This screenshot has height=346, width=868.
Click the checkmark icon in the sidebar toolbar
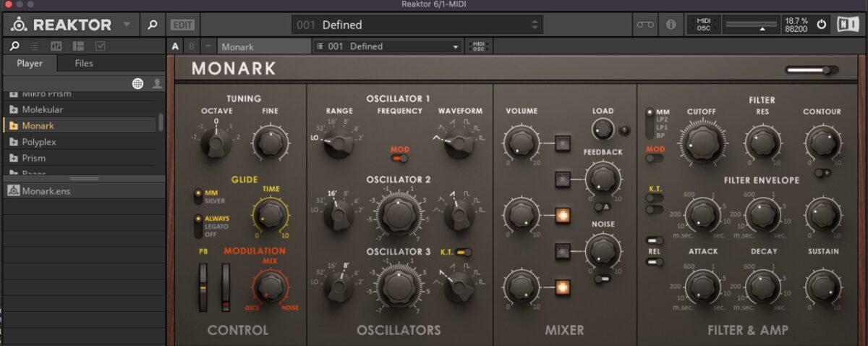coord(100,46)
